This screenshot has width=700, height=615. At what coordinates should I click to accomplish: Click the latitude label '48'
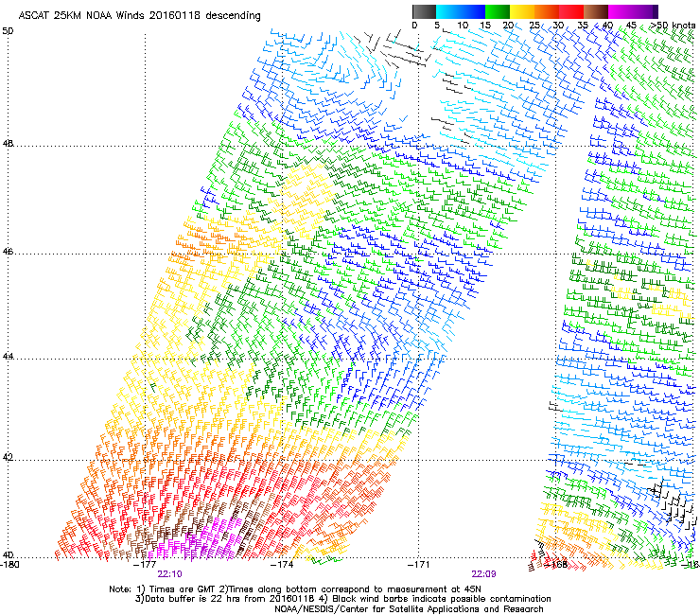(8, 144)
